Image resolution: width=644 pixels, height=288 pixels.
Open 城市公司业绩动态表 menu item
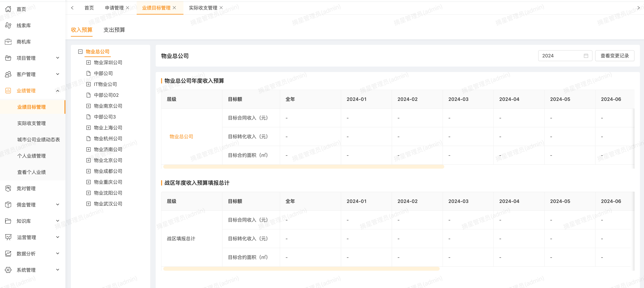coord(38,139)
